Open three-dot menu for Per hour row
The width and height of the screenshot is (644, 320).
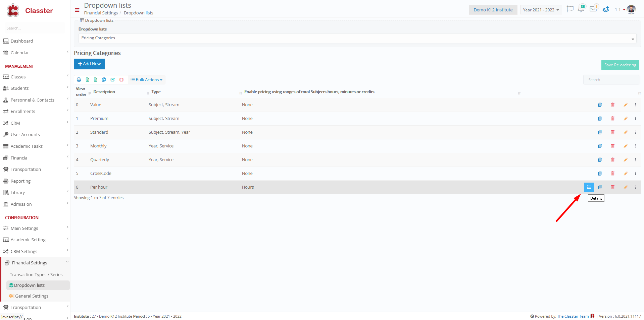635,187
